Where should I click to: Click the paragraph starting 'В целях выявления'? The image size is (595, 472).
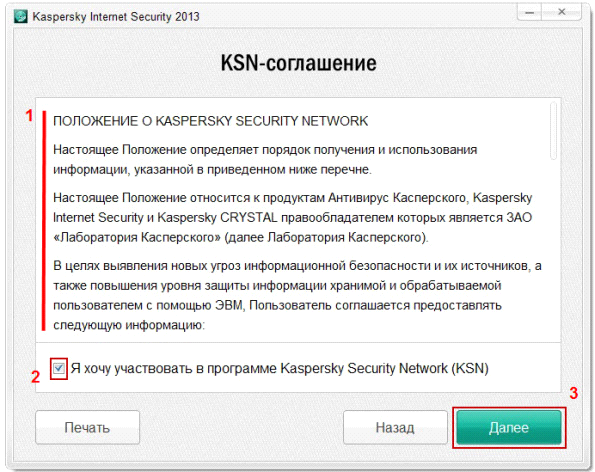297,295
